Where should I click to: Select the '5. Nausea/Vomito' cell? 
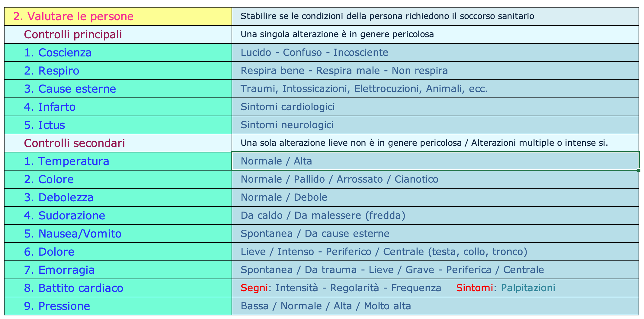[x=118, y=234]
